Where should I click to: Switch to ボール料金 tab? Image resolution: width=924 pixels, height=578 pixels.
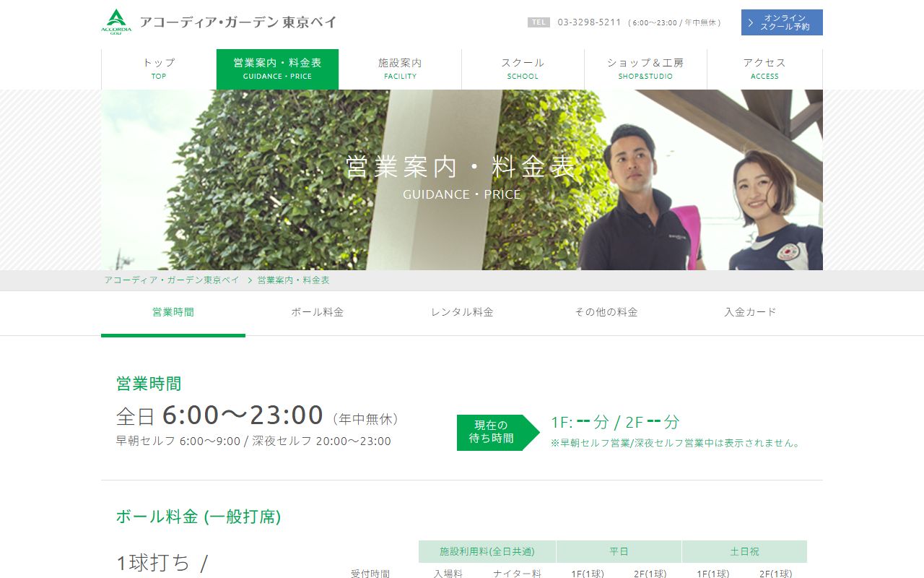click(x=318, y=313)
